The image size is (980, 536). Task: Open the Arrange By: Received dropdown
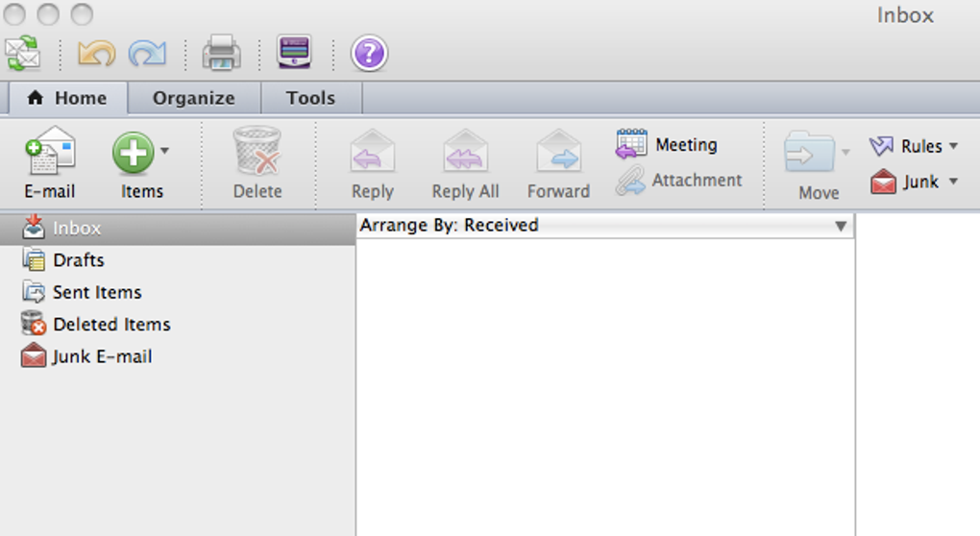(x=604, y=226)
